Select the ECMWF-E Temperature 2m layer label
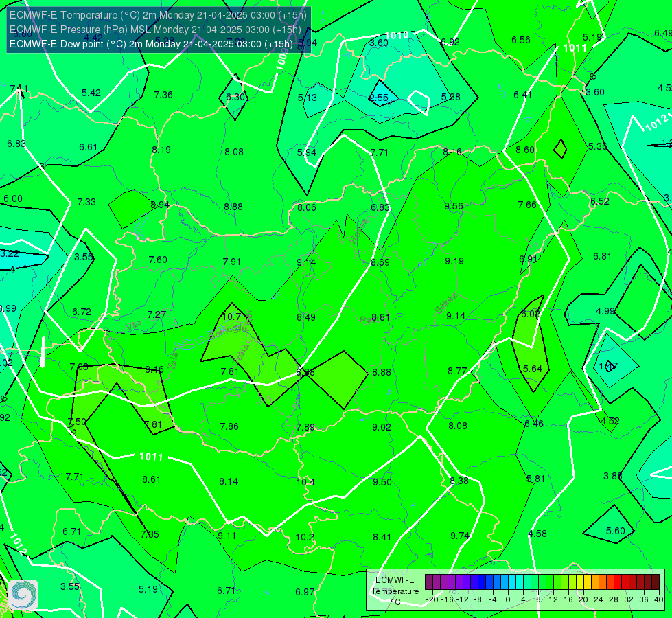The image size is (672, 618). (x=158, y=15)
